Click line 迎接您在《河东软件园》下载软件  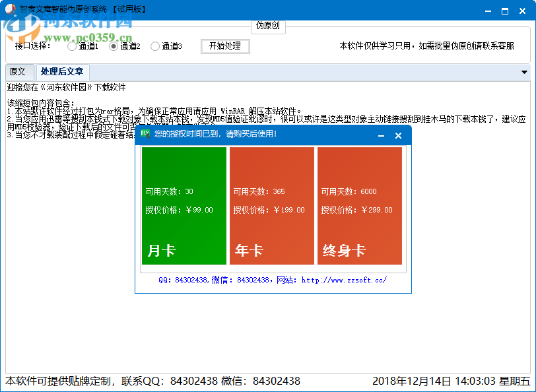[x=66, y=88]
